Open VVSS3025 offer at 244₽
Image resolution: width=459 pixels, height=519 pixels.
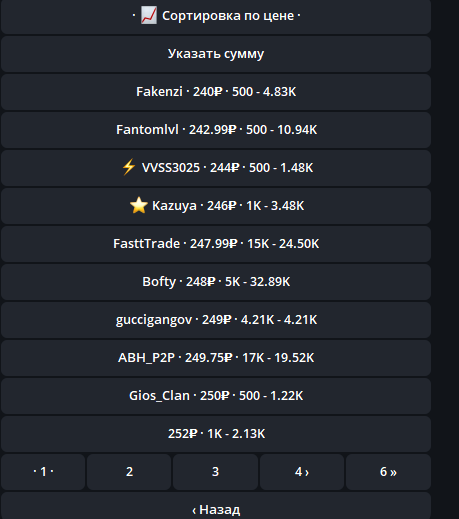click(x=216, y=168)
